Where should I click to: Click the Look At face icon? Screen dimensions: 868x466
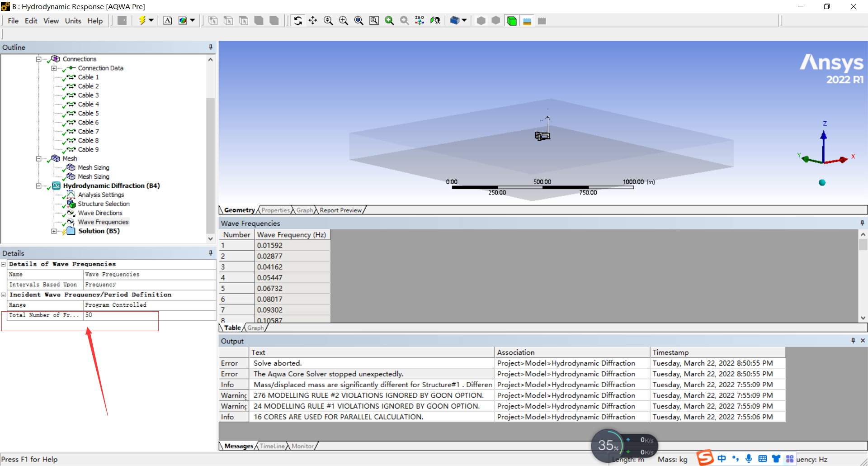pyautogui.click(x=435, y=20)
